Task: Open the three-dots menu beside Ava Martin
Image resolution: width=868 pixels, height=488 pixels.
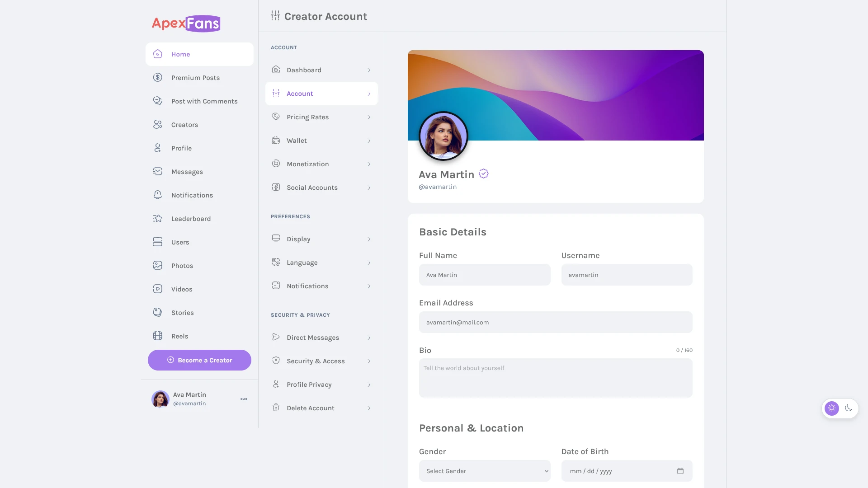Action: click(x=244, y=399)
